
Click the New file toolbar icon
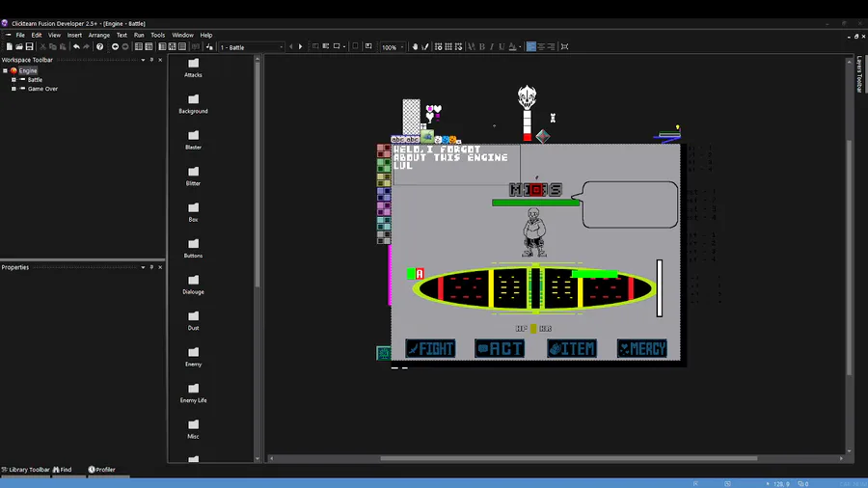(10, 47)
